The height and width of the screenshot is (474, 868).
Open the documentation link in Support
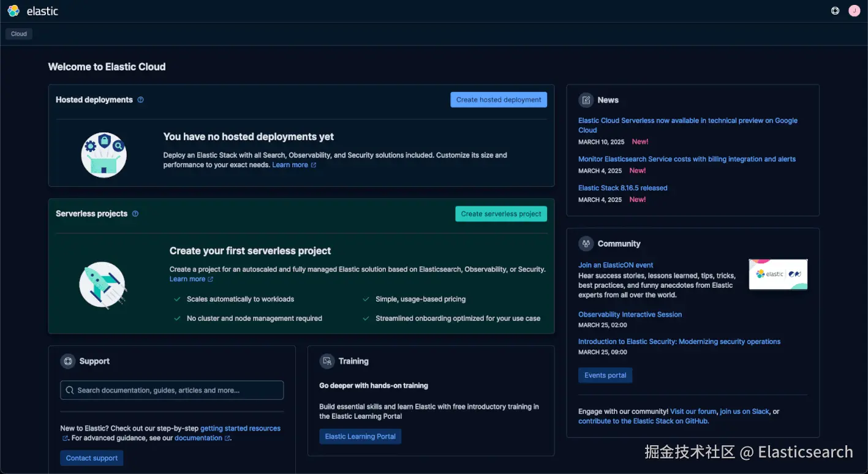[x=198, y=438]
